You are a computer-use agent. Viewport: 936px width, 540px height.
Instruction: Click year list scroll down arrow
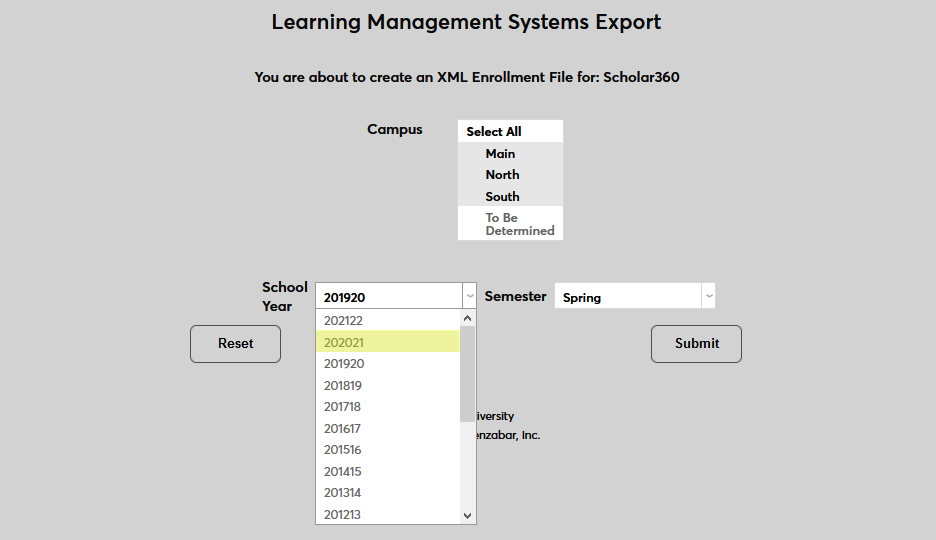[x=467, y=516]
